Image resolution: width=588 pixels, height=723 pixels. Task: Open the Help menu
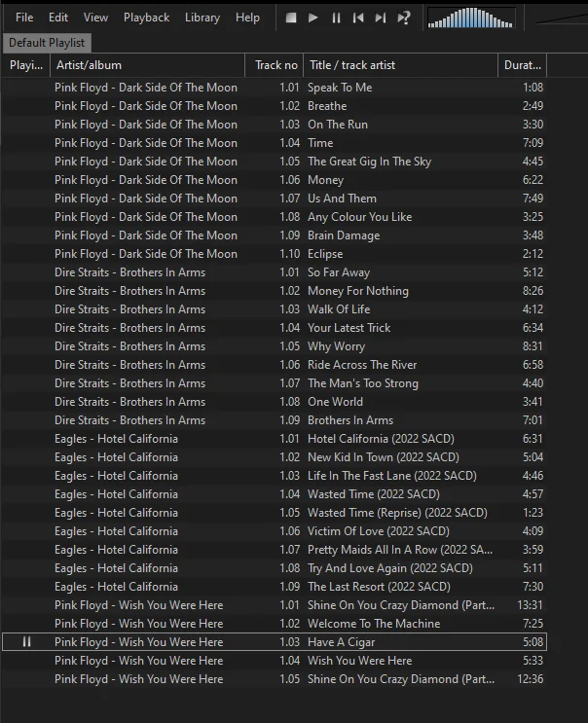[x=247, y=18]
